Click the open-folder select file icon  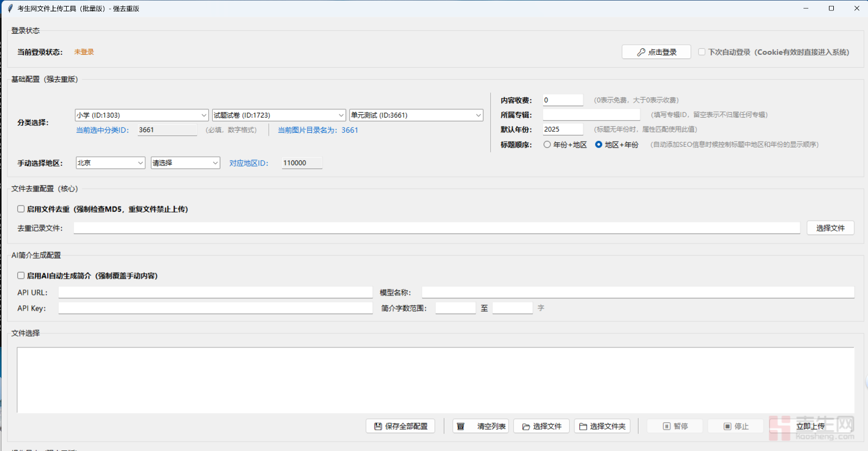[x=526, y=427]
